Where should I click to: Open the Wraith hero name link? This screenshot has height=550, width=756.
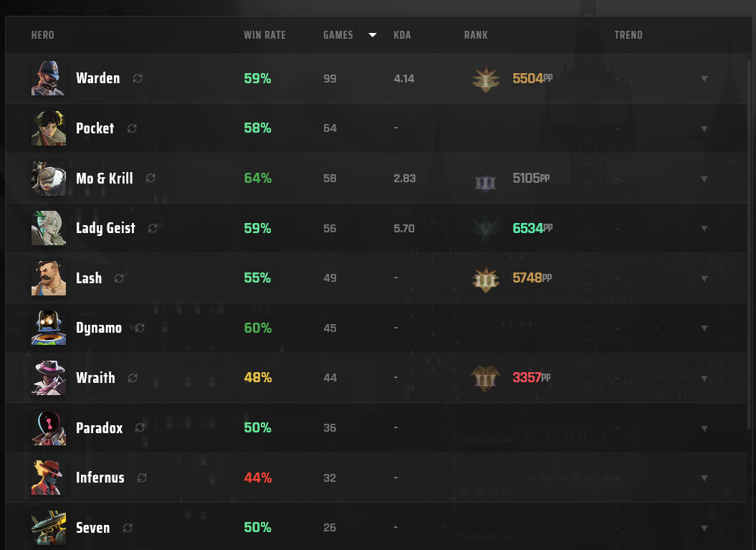pos(95,377)
